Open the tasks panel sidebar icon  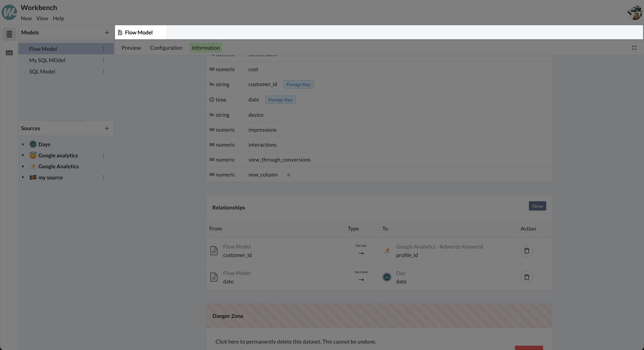[x=9, y=53]
